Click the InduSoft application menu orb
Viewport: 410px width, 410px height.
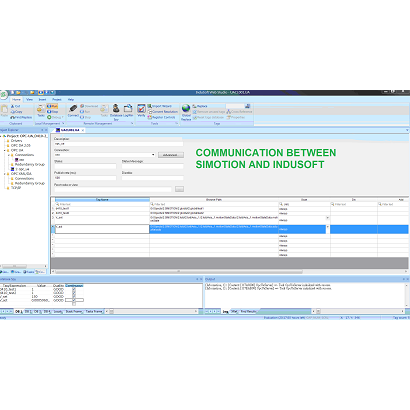tap(3, 94)
